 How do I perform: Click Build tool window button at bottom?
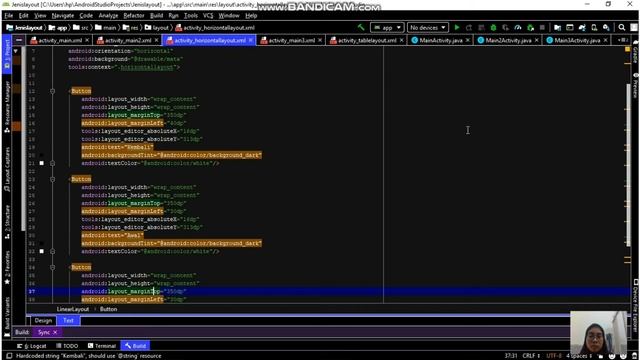point(135,346)
